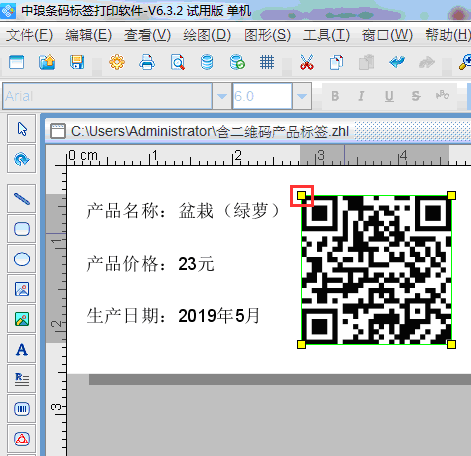
Task: Click the greyed-out paste icon
Action: (x=366, y=62)
